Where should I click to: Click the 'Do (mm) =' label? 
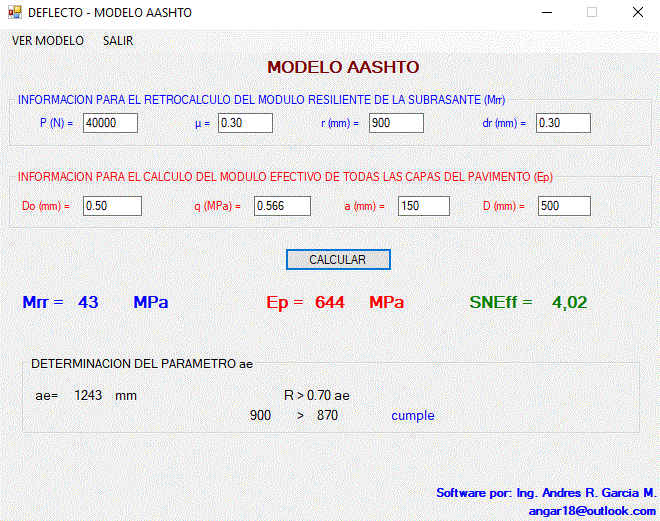pyautogui.click(x=46, y=206)
